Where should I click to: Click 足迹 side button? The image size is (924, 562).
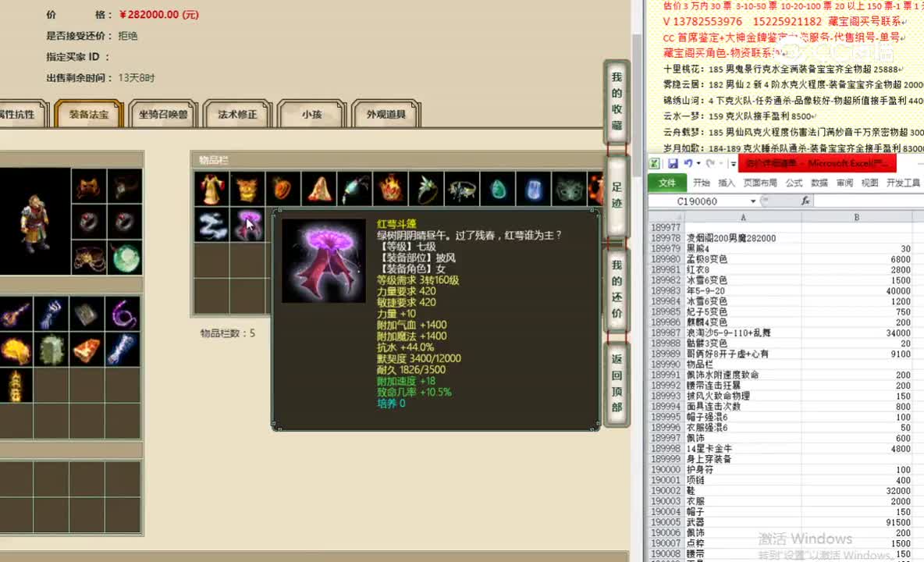tap(617, 195)
